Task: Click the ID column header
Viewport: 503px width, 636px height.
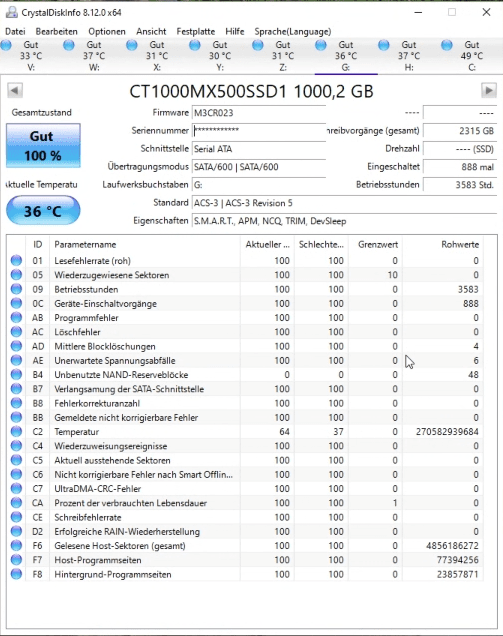Action: tap(37, 245)
